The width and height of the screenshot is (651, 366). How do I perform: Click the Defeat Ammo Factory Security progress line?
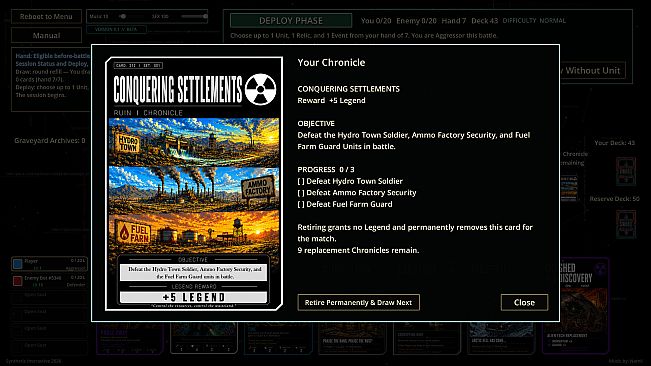tap(357, 193)
